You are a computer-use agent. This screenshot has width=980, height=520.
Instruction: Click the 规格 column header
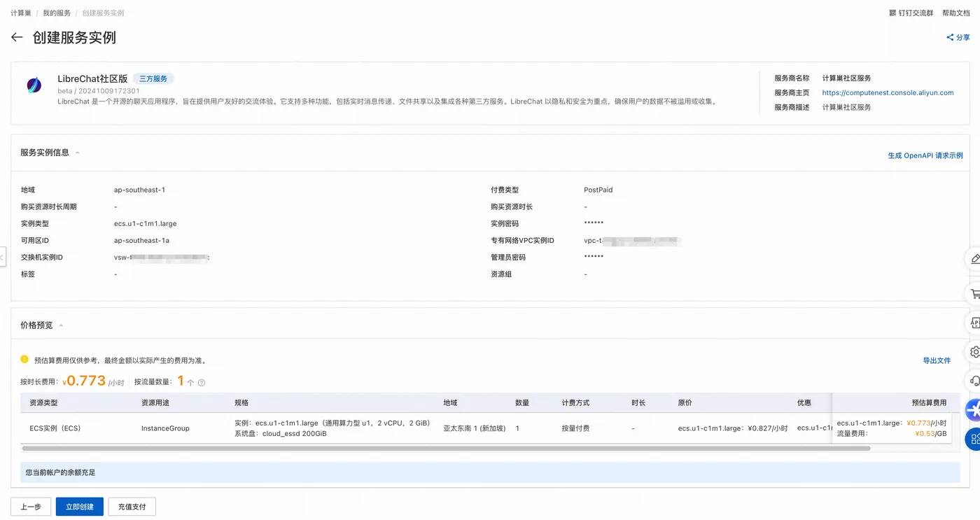[241, 403]
